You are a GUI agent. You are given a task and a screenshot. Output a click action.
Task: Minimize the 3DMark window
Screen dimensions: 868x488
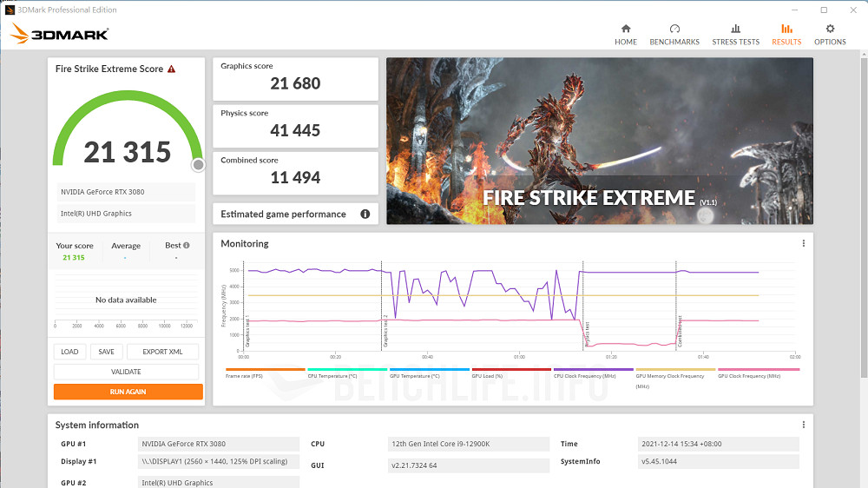tap(794, 10)
